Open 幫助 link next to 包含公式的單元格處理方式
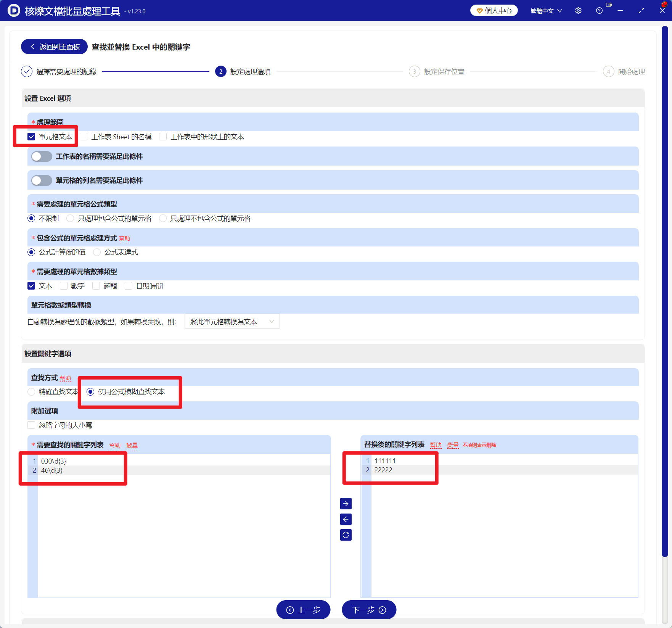The width and height of the screenshot is (672, 628). 124,239
